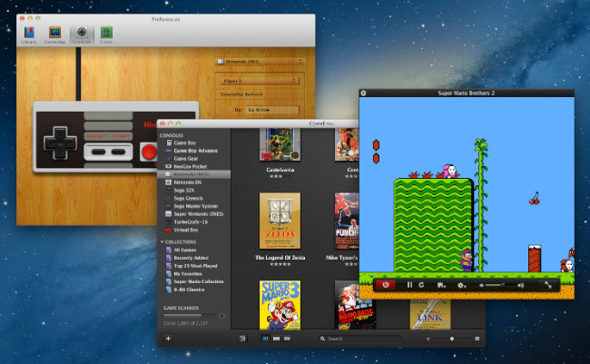Screen dimensions: 590x364
Task: Click the red Virtual Boy icon
Action: click(169, 230)
